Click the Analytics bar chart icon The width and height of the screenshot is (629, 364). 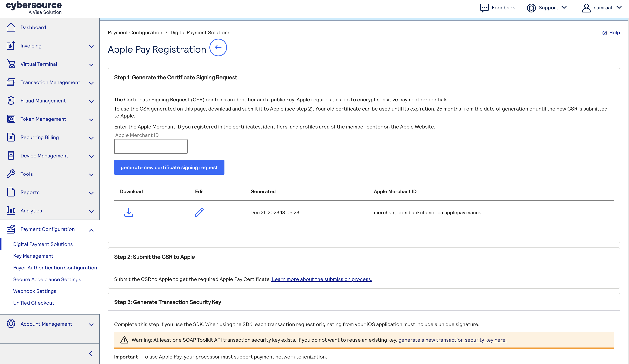[x=11, y=210]
